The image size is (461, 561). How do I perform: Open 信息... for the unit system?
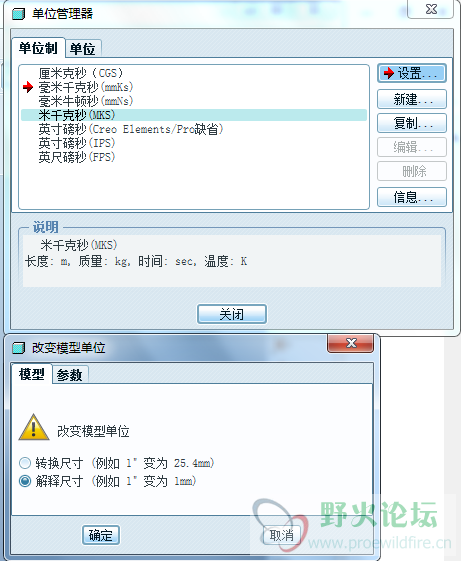pyautogui.click(x=412, y=197)
